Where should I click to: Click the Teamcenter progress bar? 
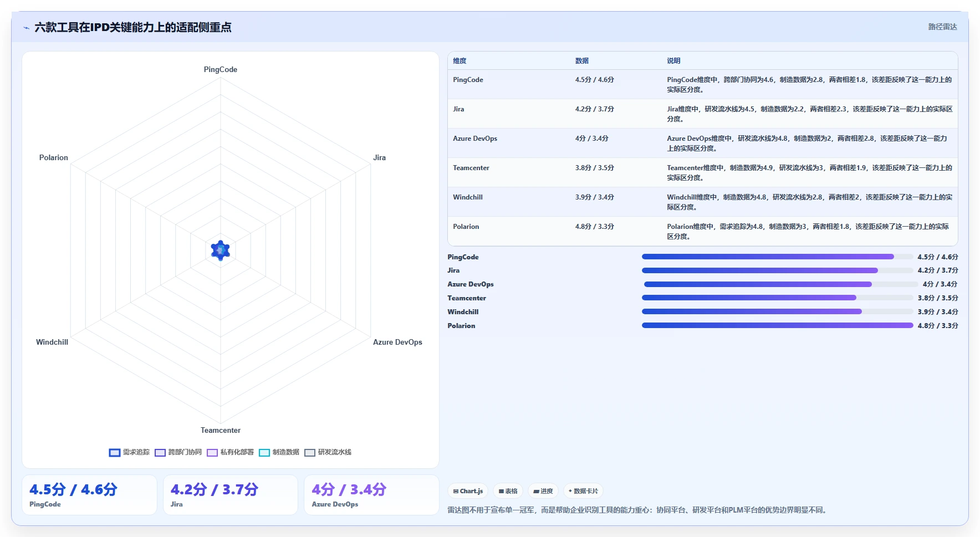777,298
